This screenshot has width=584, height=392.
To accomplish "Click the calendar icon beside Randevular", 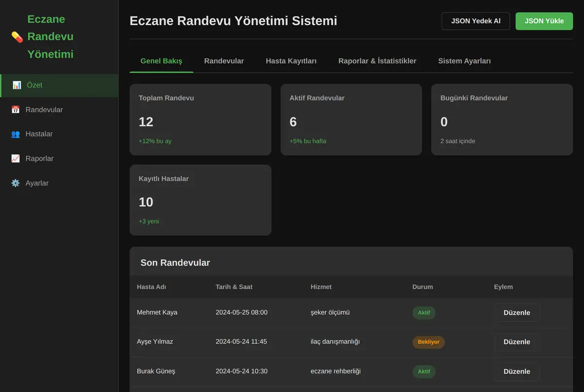I will click(16, 110).
